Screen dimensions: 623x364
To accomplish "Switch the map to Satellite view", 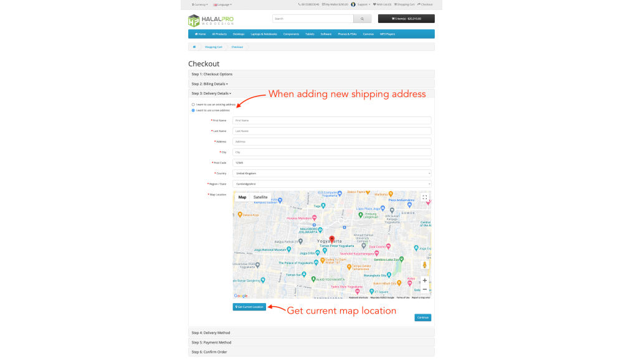I will pyautogui.click(x=260, y=197).
